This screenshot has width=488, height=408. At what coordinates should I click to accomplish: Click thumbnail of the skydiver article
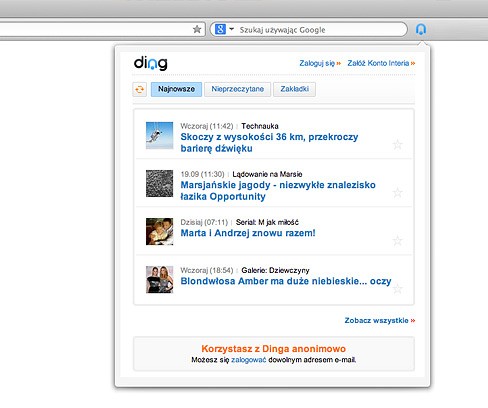click(160, 135)
